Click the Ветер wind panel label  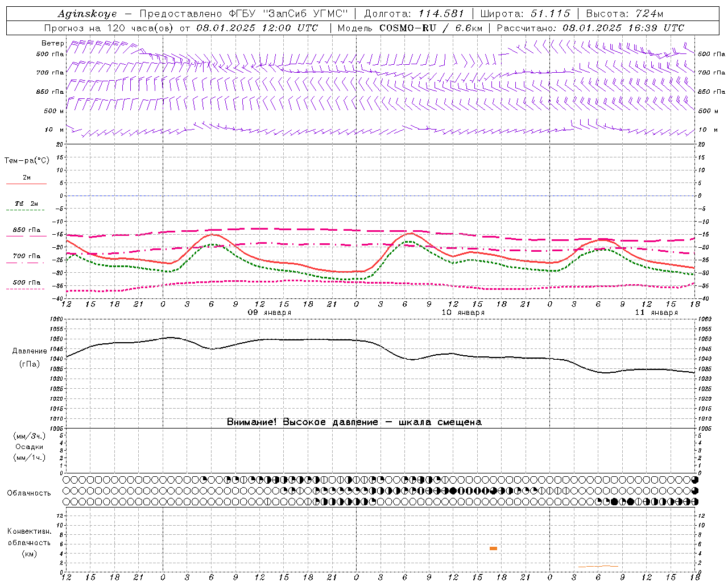[x=52, y=43]
